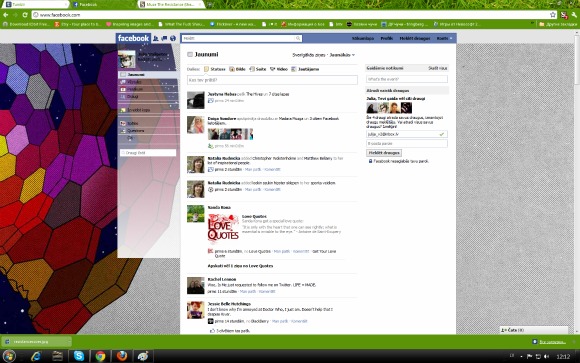Open the Profils menu item
The image size is (580, 363).
387,38
